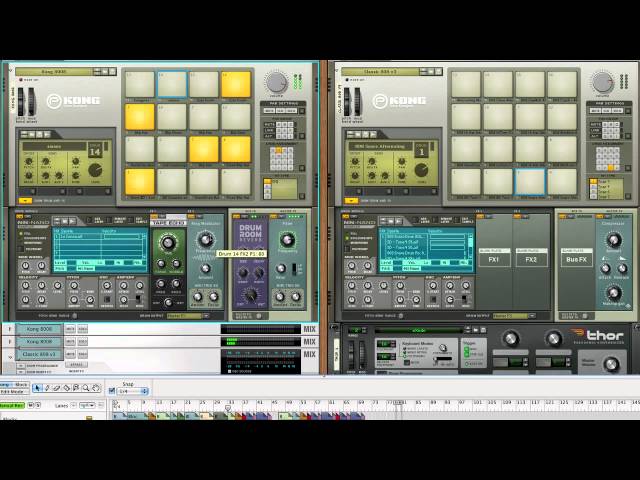This screenshot has width=640, height=480.
Task: Hit the blue-outlined pad on left Kong
Action: tap(172, 85)
